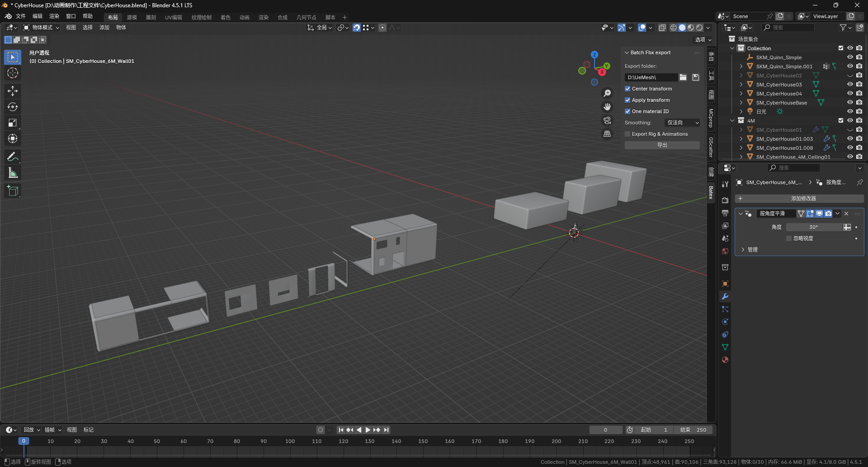Open the 全局 transform orientation dropdown

(320, 28)
